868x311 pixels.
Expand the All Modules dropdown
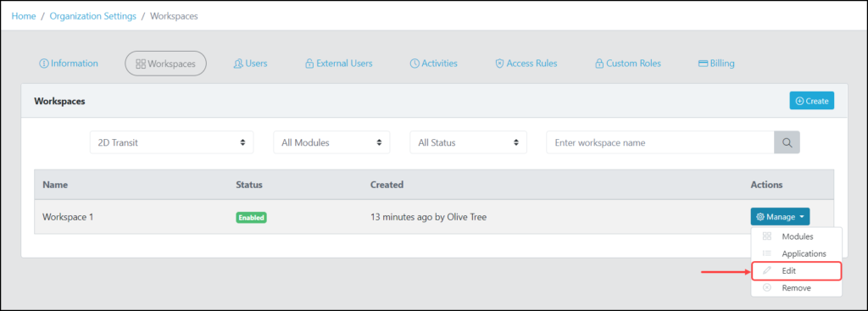(331, 142)
